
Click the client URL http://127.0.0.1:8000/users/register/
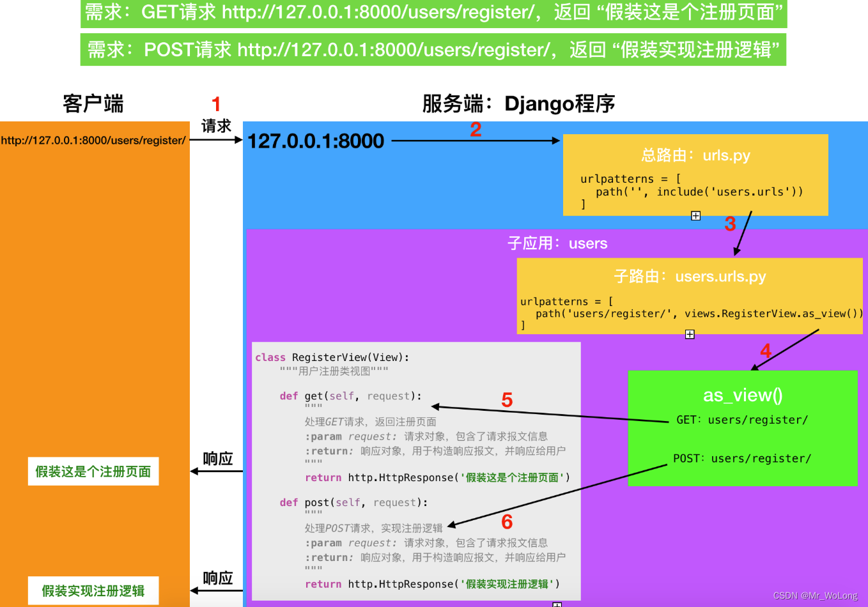click(x=94, y=140)
